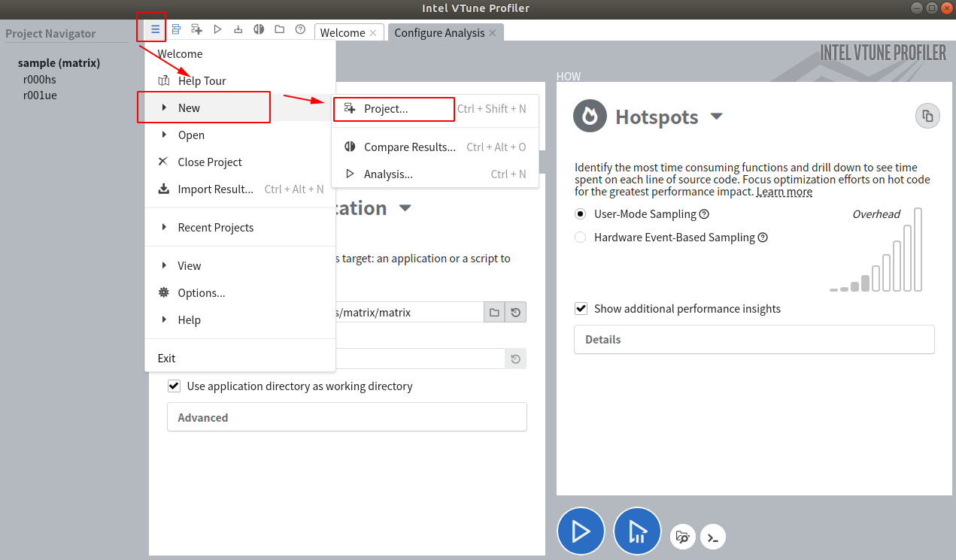Click the Help question-mark toolbar icon
Viewport: 956px width, 560px height.
click(x=300, y=29)
